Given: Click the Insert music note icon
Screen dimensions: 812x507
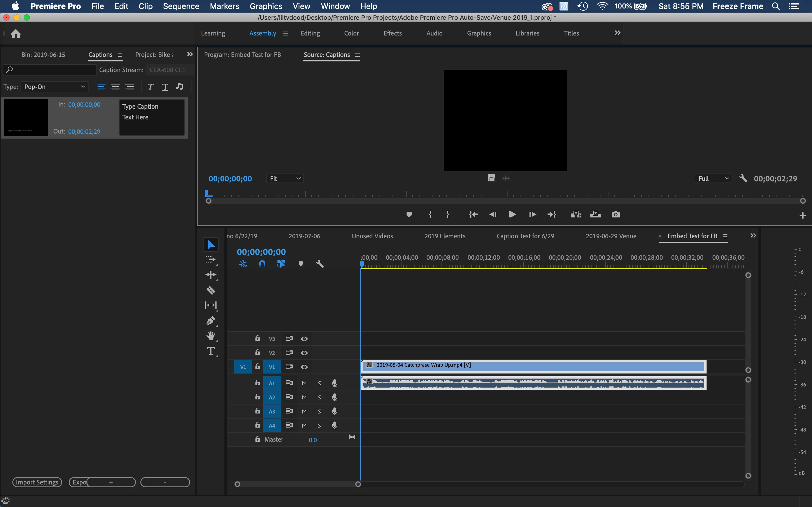Looking at the screenshot, I should [180, 87].
